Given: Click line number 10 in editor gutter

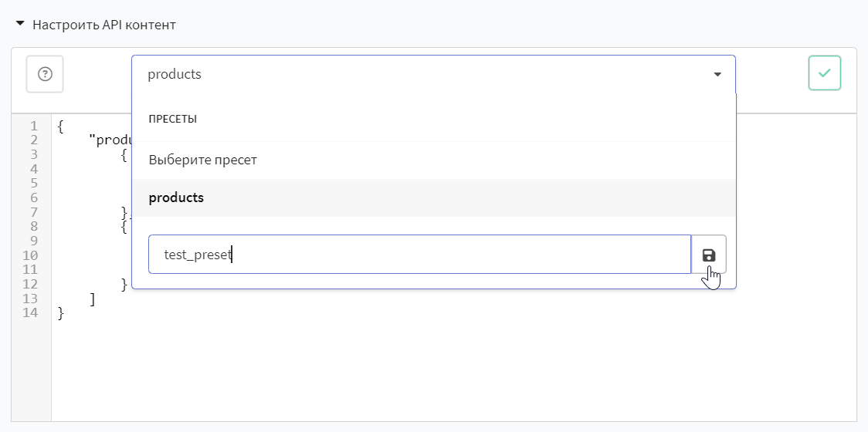Looking at the screenshot, I should pos(31,255).
